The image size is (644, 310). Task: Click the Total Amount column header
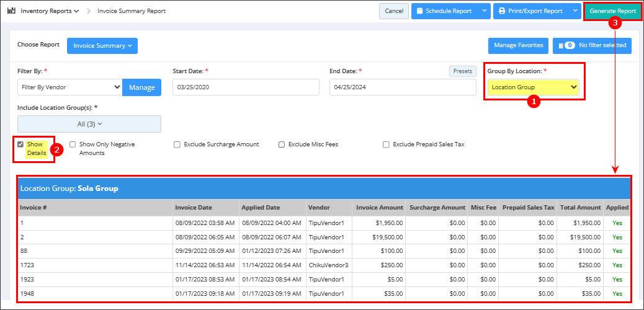tap(580, 208)
